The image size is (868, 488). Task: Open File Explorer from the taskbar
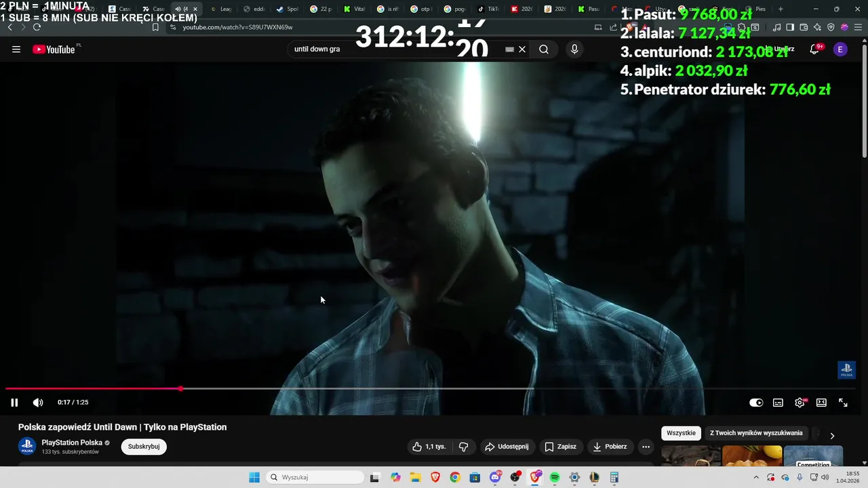(415, 477)
